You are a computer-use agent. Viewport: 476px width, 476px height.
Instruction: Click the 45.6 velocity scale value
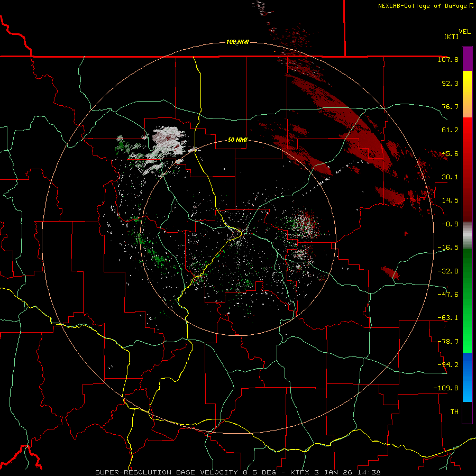(x=450, y=153)
